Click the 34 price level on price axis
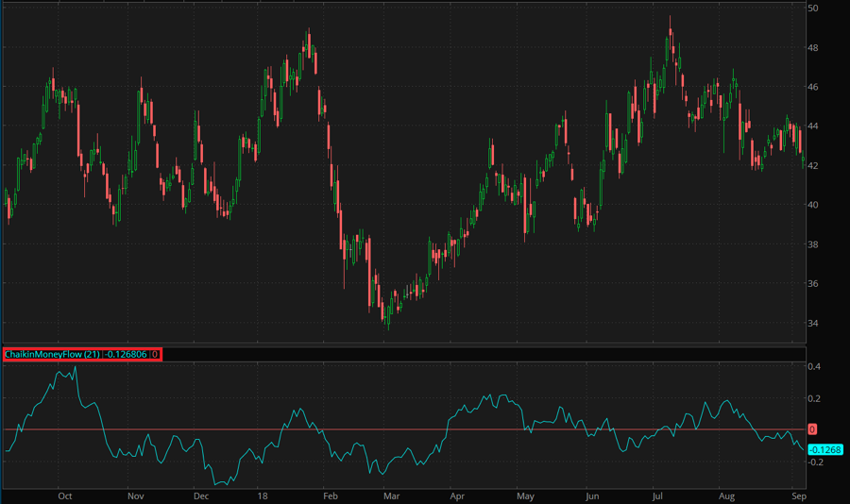 point(813,324)
